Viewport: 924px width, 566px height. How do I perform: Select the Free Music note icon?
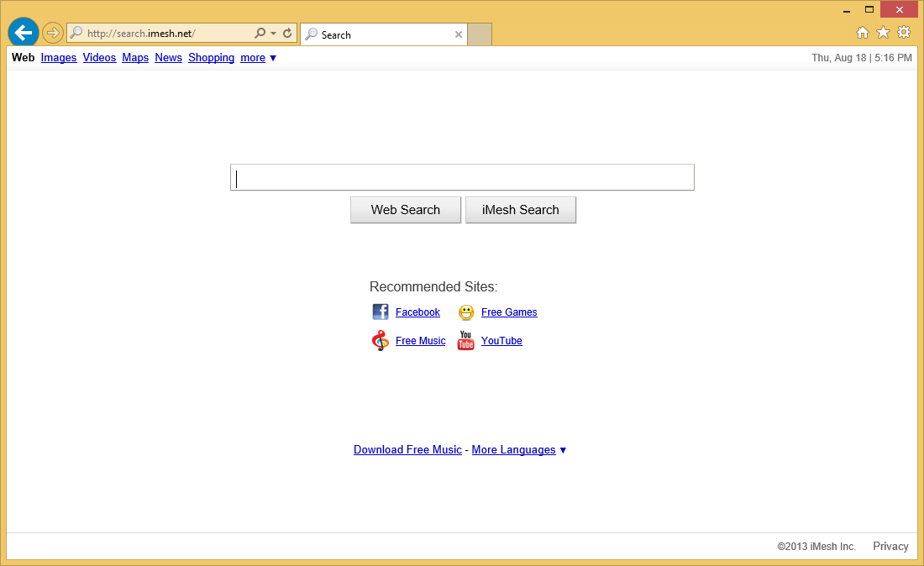click(x=381, y=340)
